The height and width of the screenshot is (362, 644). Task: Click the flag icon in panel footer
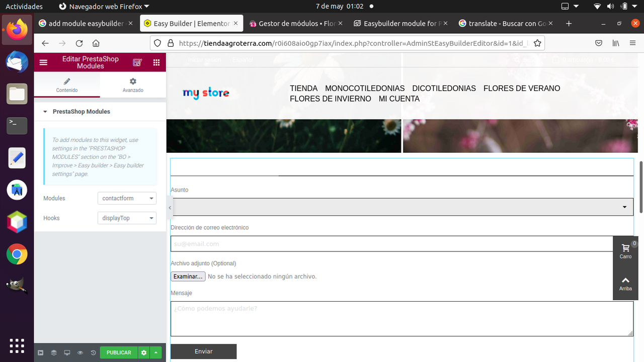click(x=41, y=353)
